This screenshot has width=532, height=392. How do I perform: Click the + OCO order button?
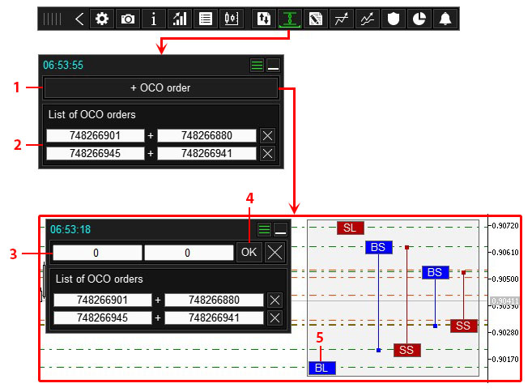[161, 88]
